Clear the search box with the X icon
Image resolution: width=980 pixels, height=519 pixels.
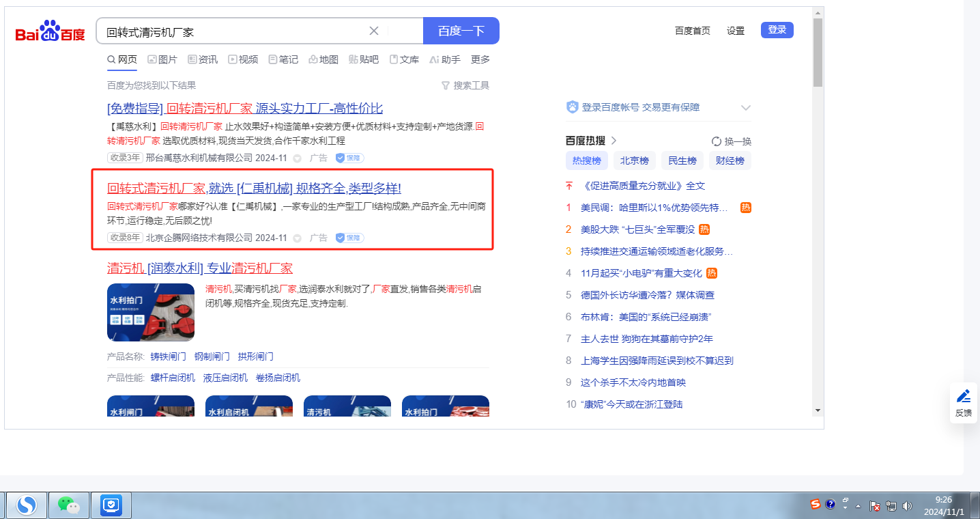[x=374, y=31]
